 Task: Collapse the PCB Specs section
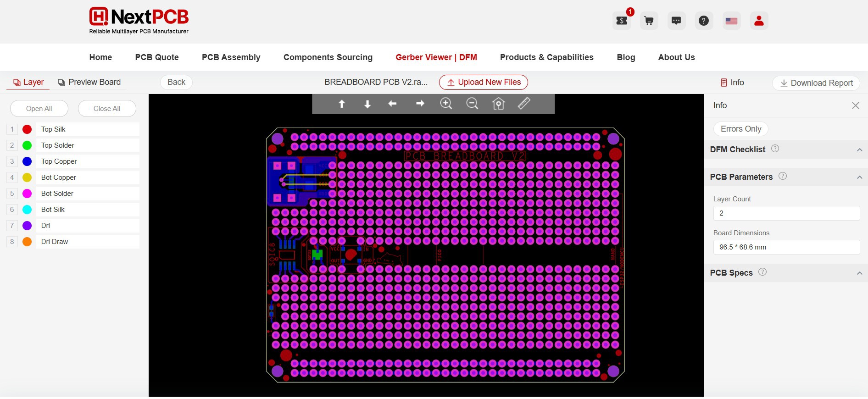859,273
